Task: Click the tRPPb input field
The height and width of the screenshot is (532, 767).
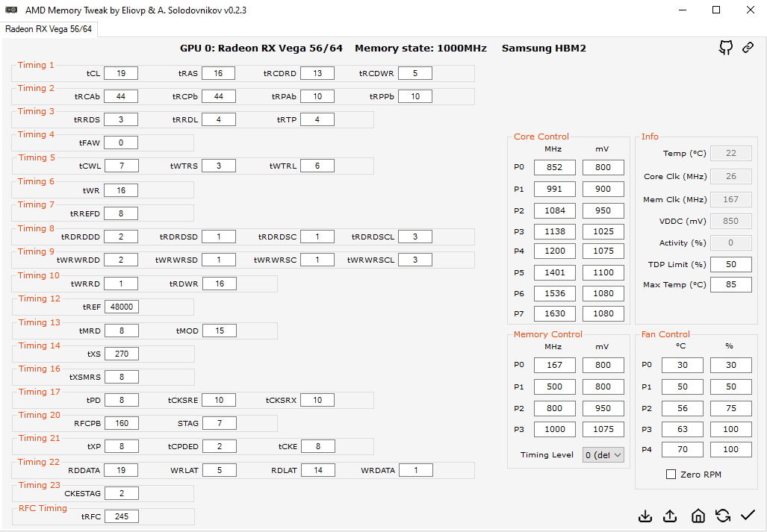Action: pos(415,96)
